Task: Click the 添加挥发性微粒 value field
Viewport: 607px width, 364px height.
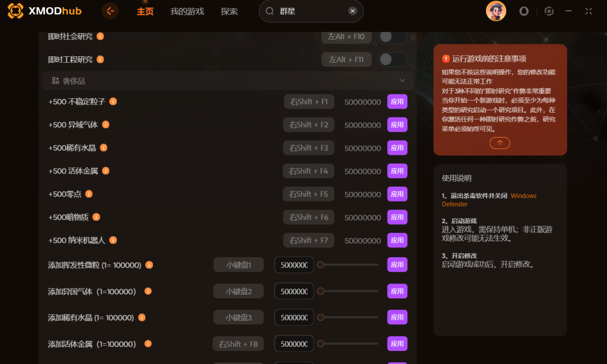Action: coord(294,265)
